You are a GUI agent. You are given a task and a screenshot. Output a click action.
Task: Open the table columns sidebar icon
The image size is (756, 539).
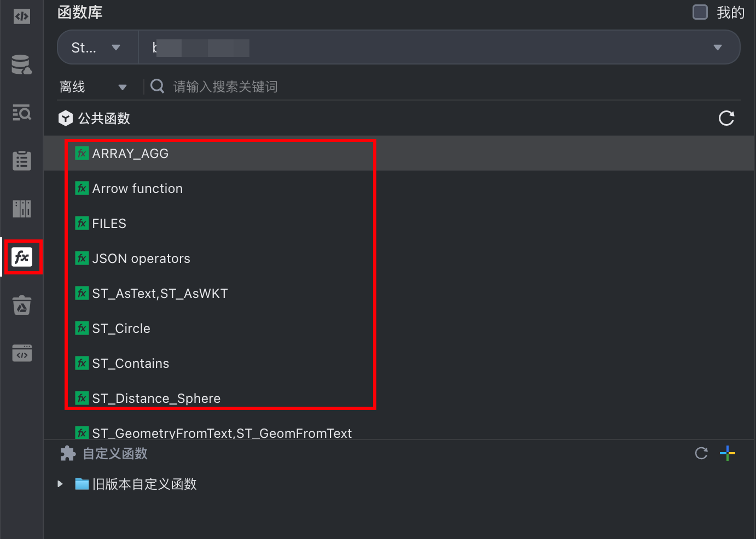pos(22,209)
